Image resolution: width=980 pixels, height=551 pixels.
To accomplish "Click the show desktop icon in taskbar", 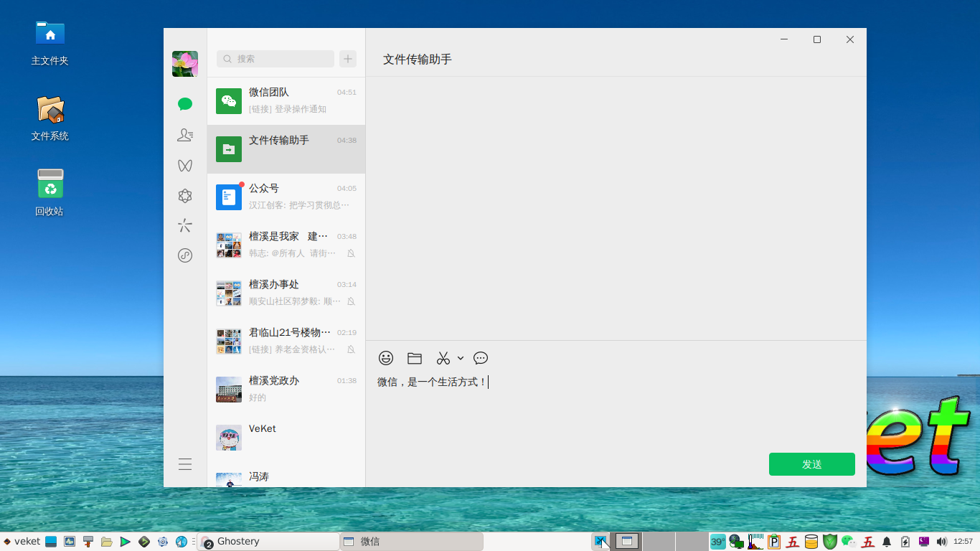I will [51, 542].
